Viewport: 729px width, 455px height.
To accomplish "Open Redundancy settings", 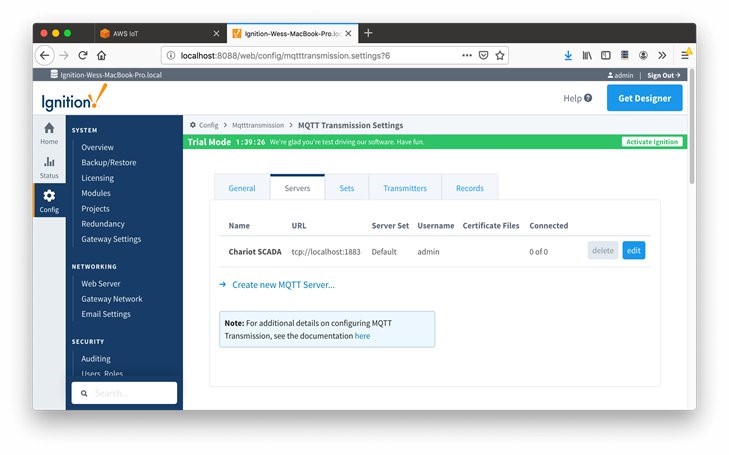I will [103, 224].
